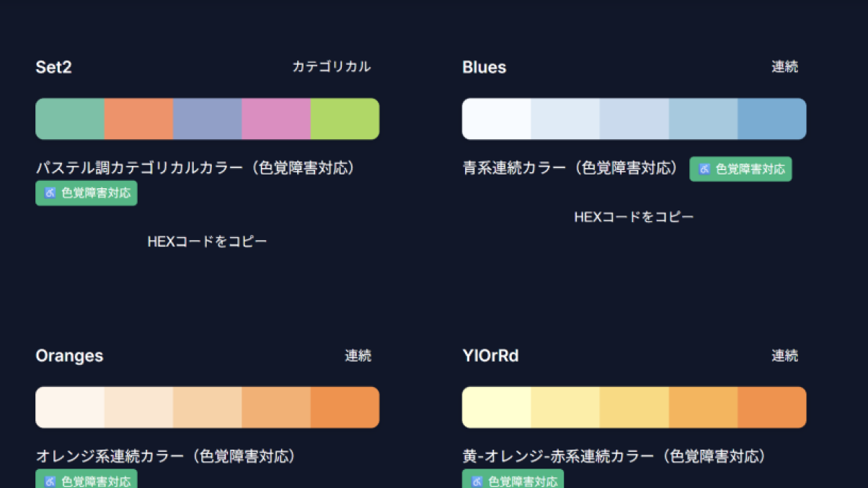Click the 連続 type label on Oranges
The width and height of the screenshot is (868, 488).
358,355
